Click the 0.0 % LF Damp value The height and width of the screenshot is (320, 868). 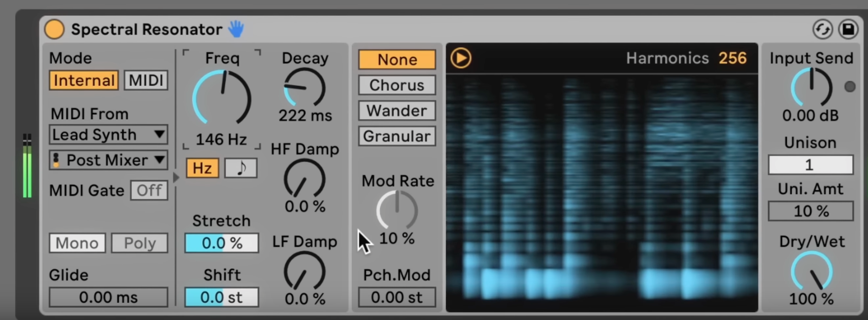305,299
